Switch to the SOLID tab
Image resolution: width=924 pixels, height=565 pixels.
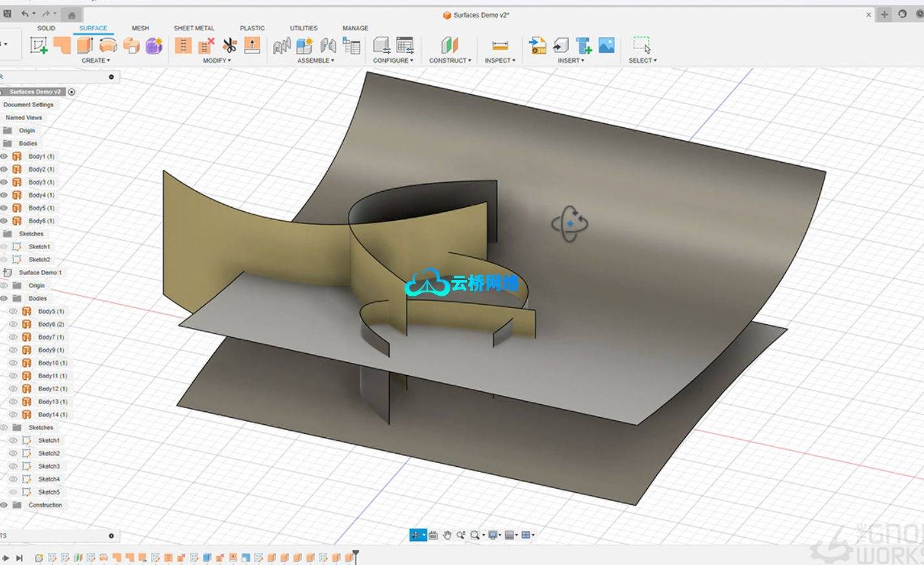[46, 28]
